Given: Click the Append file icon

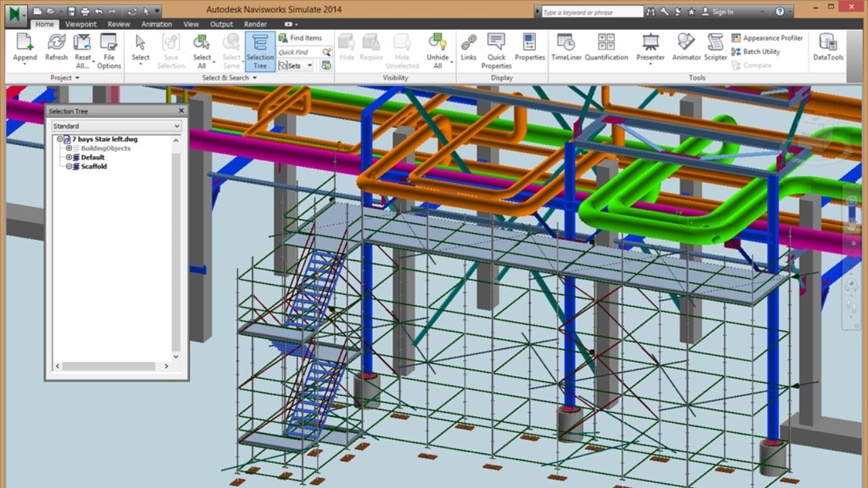Looking at the screenshot, I should point(24,43).
